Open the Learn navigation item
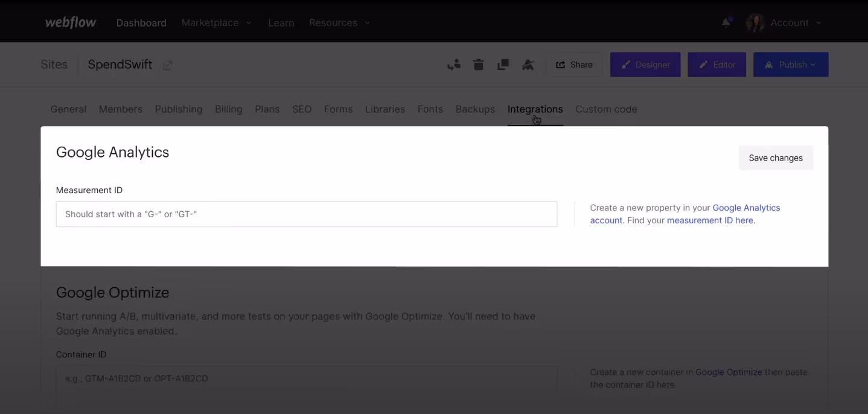Image resolution: width=868 pixels, height=414 pixels. 281,23
